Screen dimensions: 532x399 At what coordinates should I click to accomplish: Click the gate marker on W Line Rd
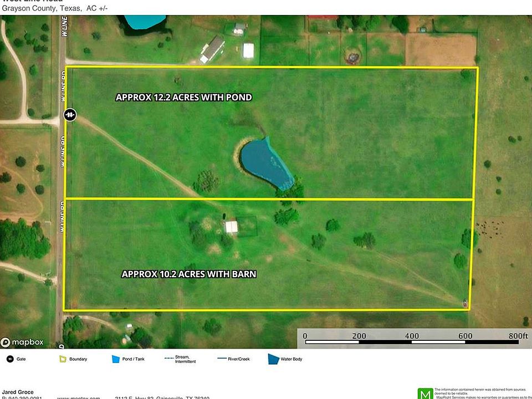tap(69, 115)
